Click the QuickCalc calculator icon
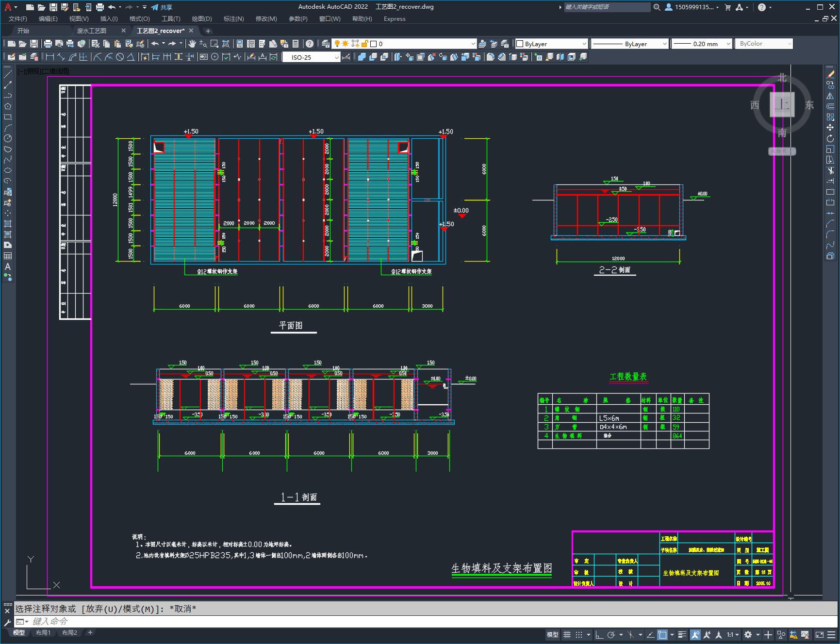 point(296,44)
